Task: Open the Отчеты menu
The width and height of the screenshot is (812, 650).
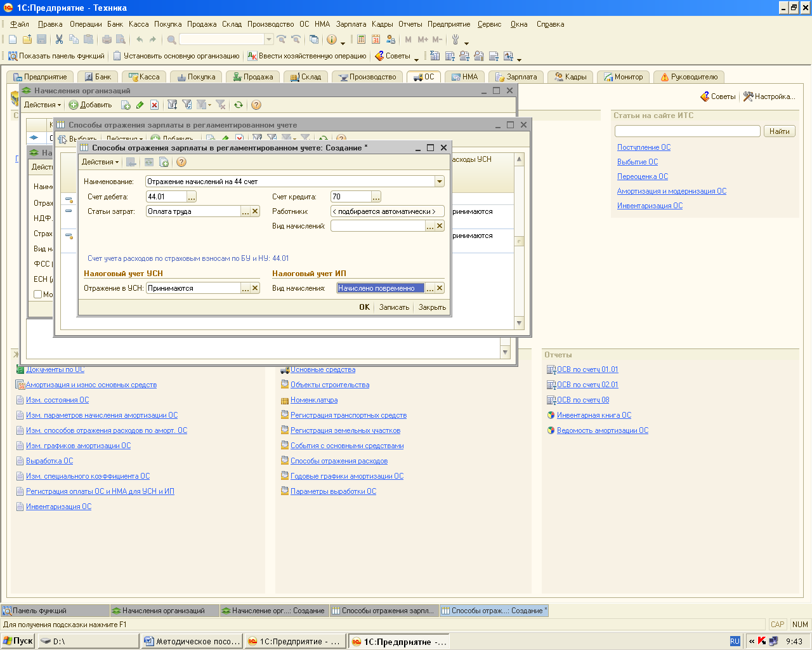Action: [x=410, y=24]
